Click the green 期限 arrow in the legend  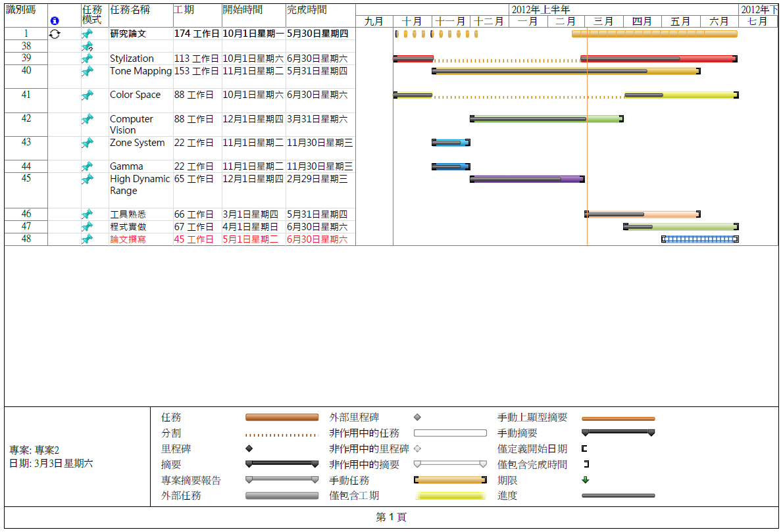[586, 480]
